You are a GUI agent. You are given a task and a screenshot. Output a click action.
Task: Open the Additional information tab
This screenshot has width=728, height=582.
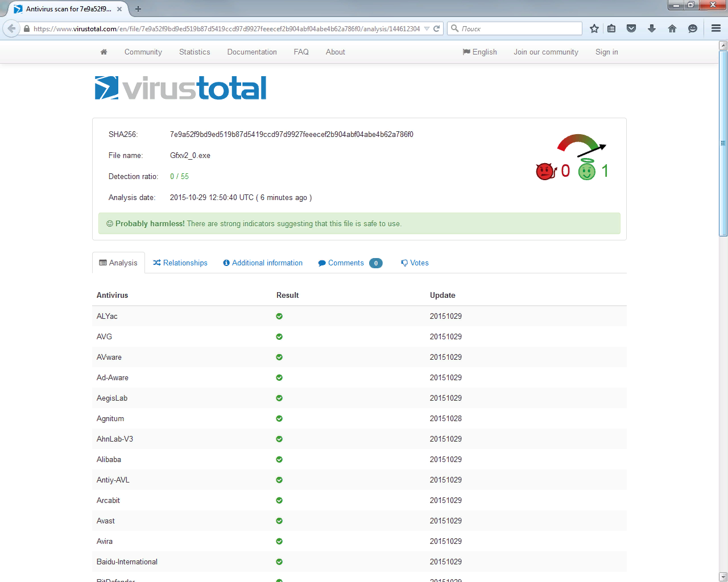click(x=263, y=263)
